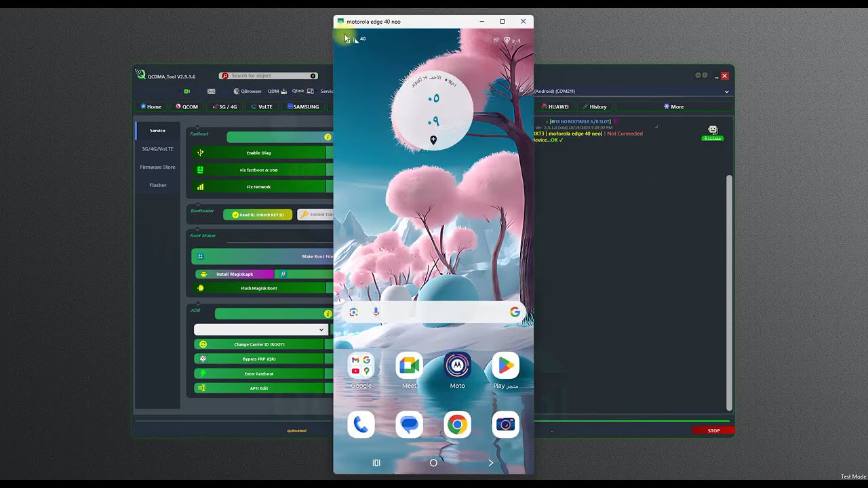Click the Bypass FRP (QR) button
This screenshot has width=868, height=488.
coord(259,359)
